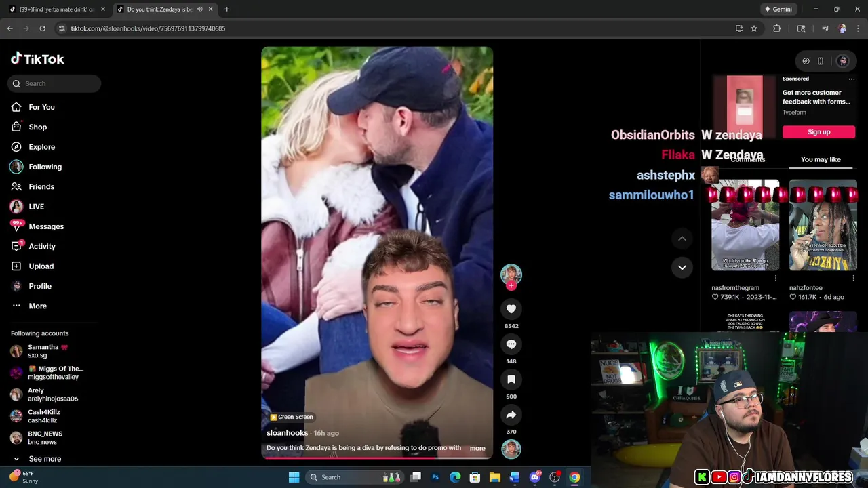The height and width of the screenshot is (488, 868).
Task: Open the sponsored ad options menu
Action: 852,79
